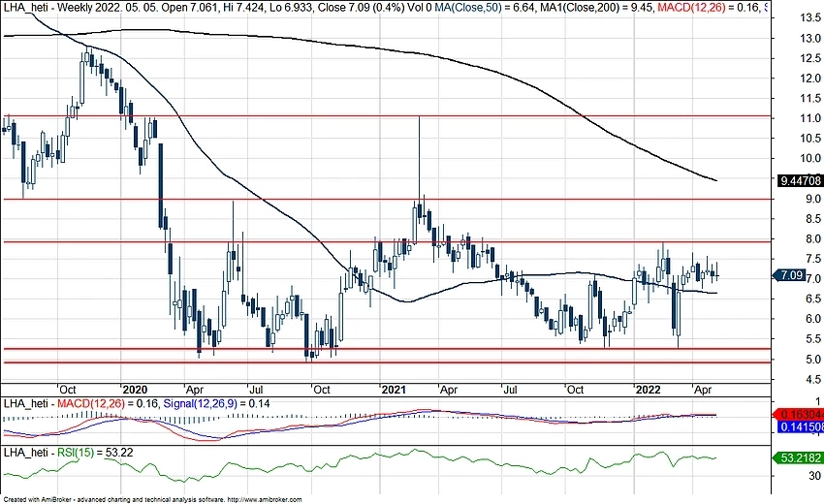The width and height of the screenshot is (824, 504).
Task: Open the amibroker.com link in footer
Action: pyautogui.click(x=265, y=499)
